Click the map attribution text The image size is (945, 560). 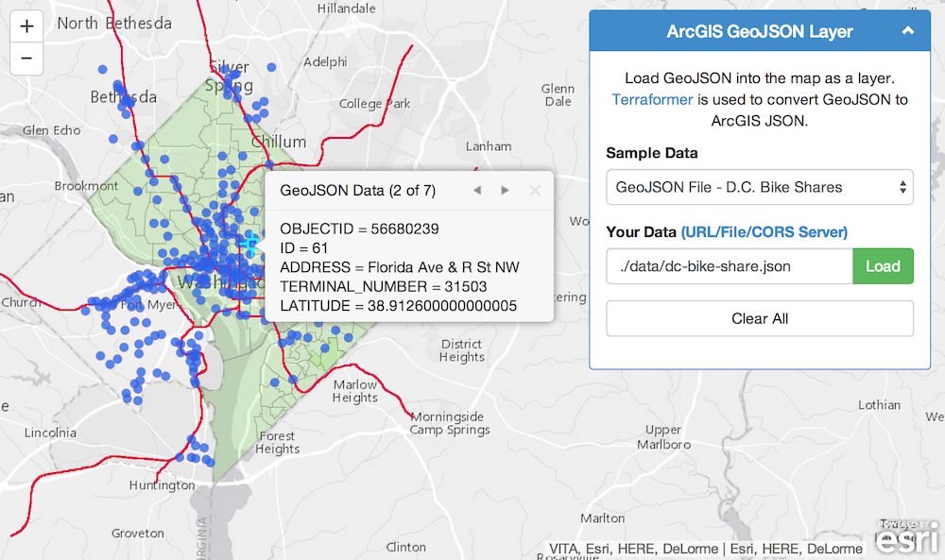[x=706, y=549]
